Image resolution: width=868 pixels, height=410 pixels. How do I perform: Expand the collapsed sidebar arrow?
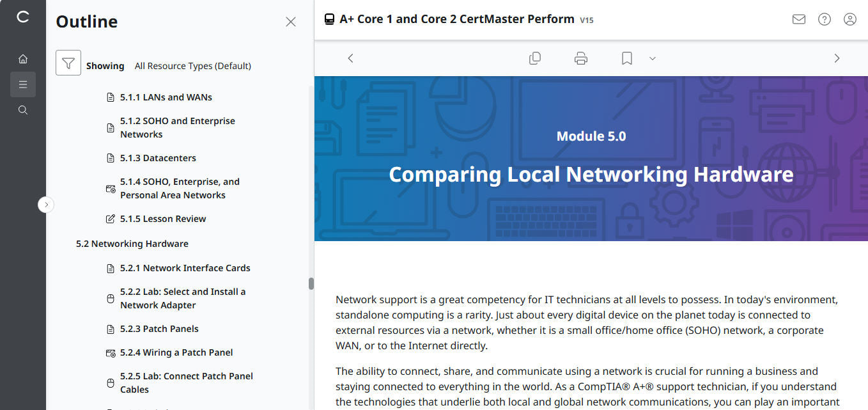pyautogui.click(x=45, y=204)
